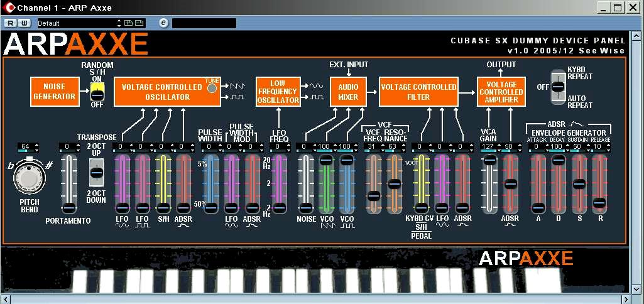The width and height of the screenshot is (644, 304).
Task: Click the VCF FREQ slider handle
Action: 374,196
